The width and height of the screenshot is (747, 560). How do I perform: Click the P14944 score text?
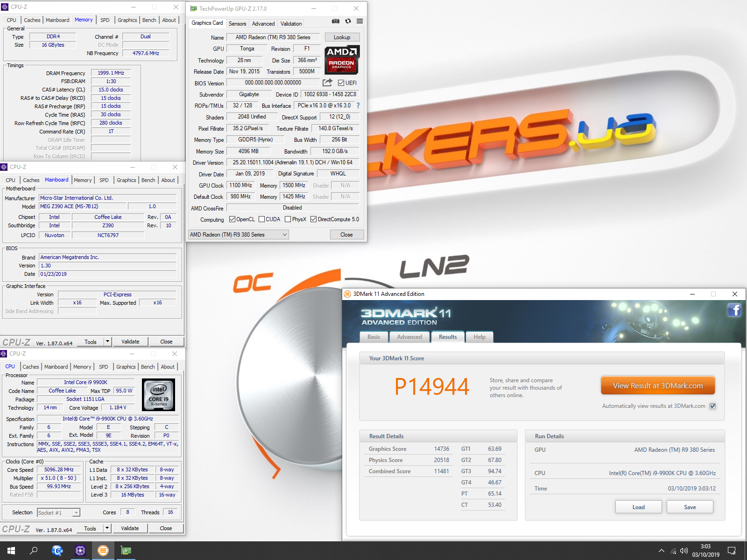coord(432,387)
